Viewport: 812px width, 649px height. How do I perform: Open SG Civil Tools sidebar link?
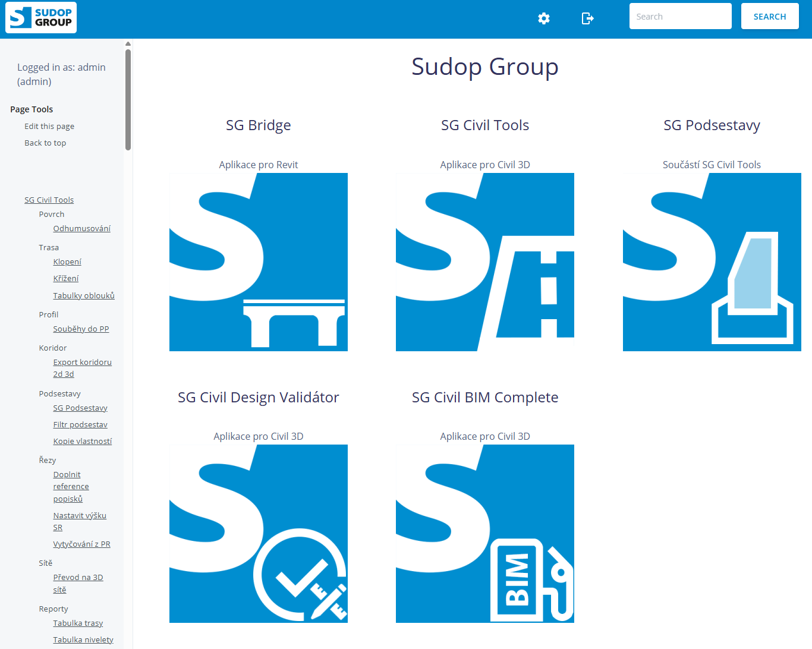(49, 200)
